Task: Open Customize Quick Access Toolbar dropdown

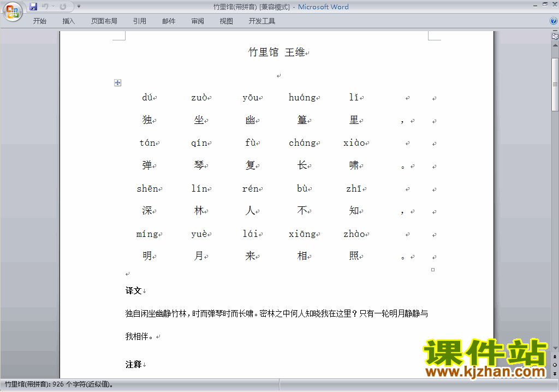Action: [79, 7]
